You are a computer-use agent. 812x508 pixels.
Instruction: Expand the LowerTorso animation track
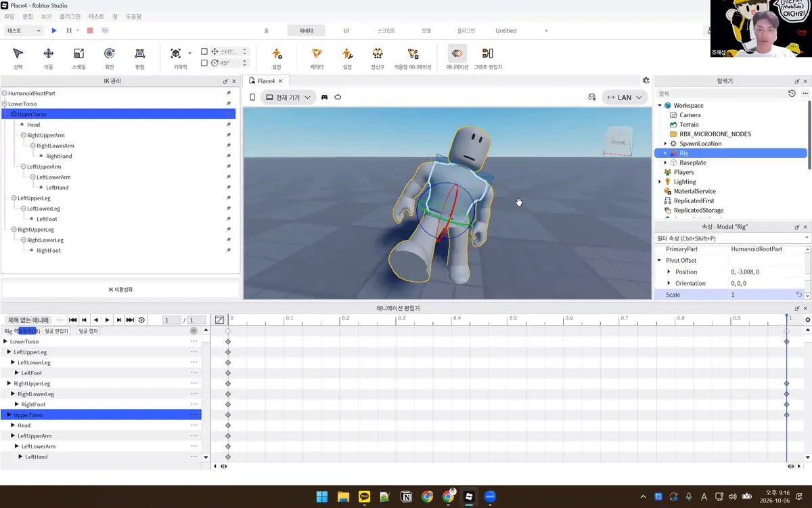click(5, 341)
